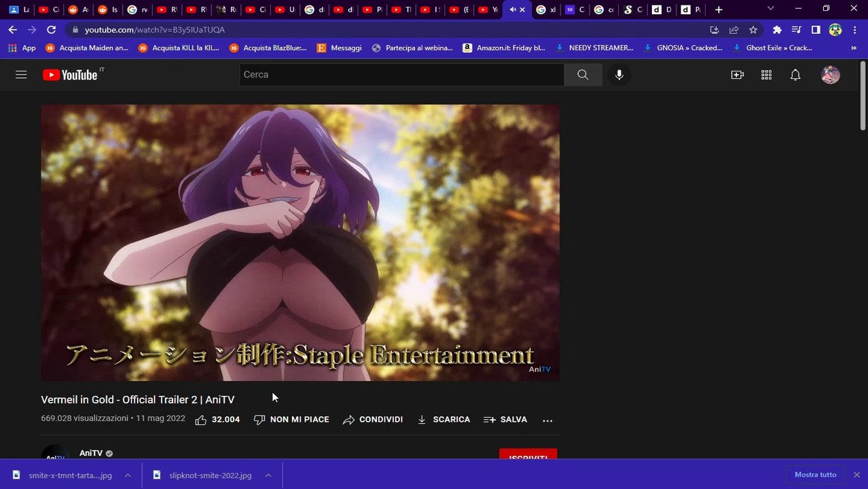Open the Acquista BlazBlue bookmark
Viewport: 868px width, 489px height.
click(x=268, y=48)
